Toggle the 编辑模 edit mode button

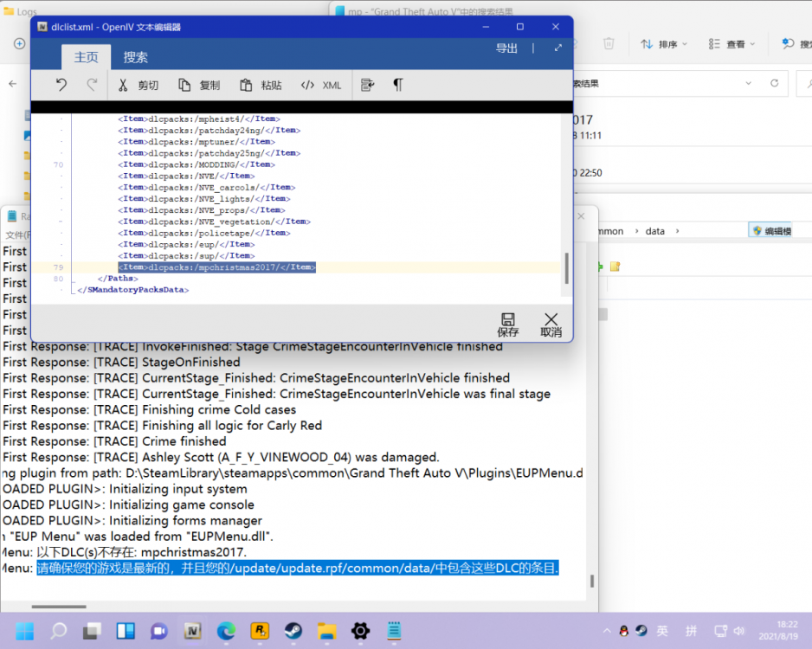(x=771, y=231)
